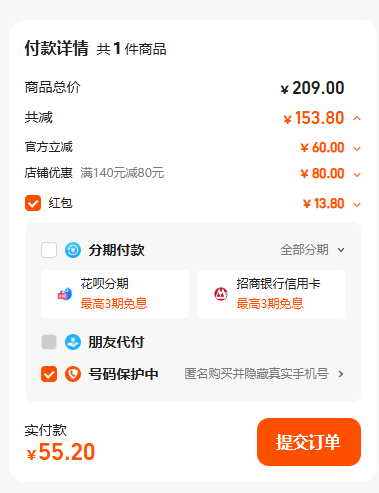Disable the 号码保护中 checkbox
Viewport: 379px width, 493px height.
[x=49, y=374]
